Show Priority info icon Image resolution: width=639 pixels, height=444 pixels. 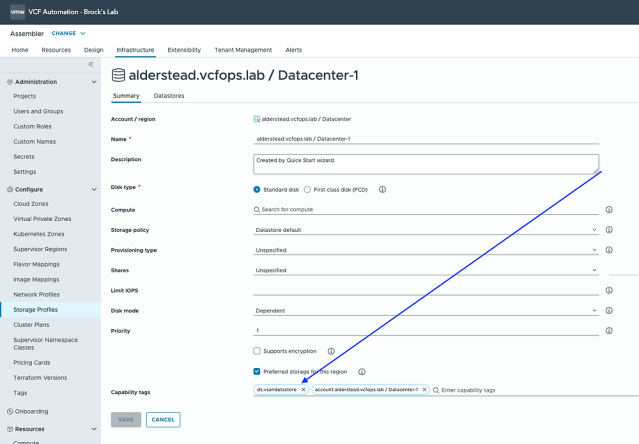609,330
